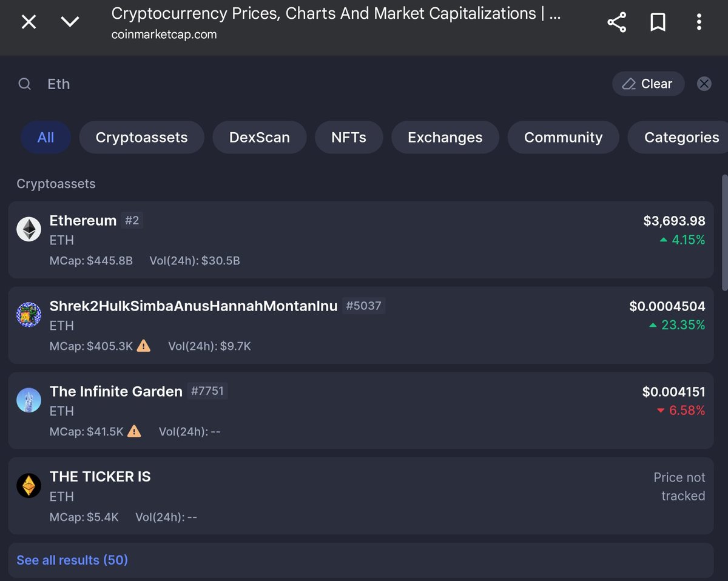Click the page's vertical scrollbar thumb
This screenshot has width=728, height=581.
click(724, 233)
